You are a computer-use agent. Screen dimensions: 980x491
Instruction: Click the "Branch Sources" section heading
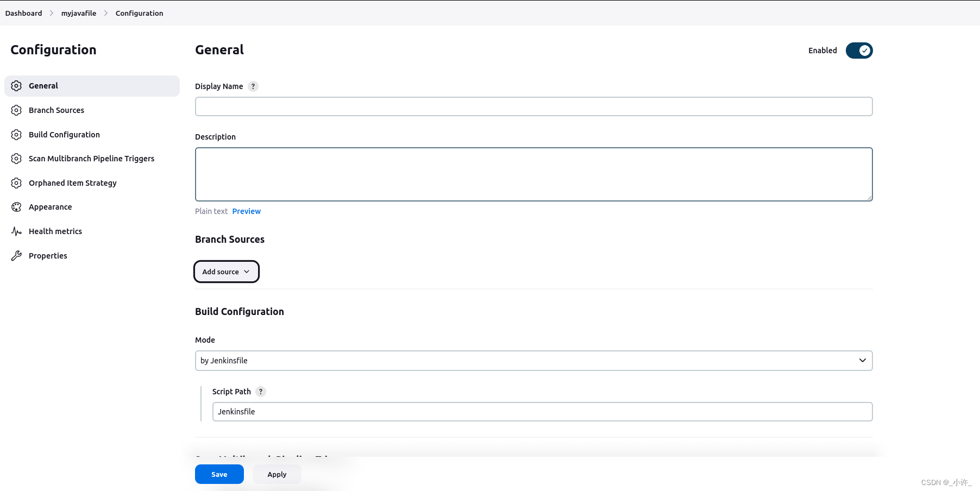pyautogui.click(x=230, y=240)
